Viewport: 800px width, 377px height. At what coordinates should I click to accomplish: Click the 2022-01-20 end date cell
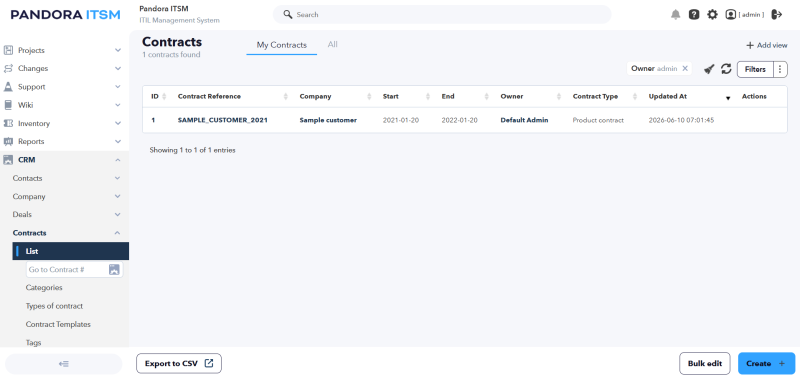pos(460,120)
